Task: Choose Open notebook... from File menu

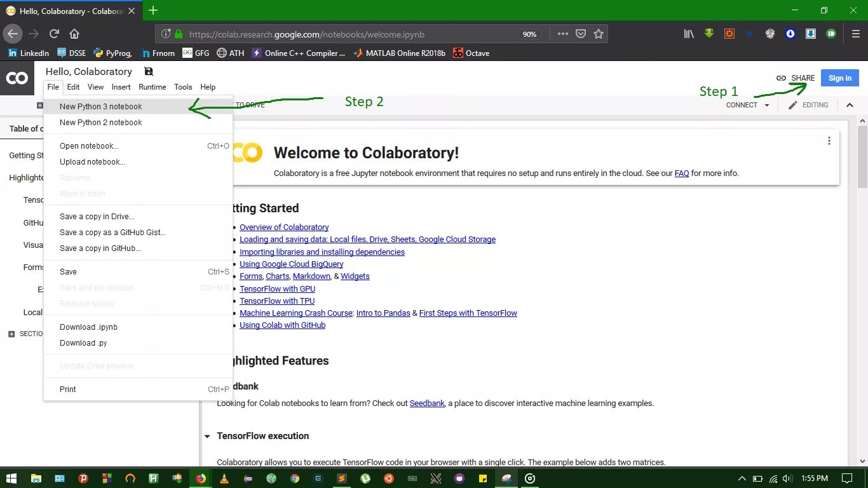Action: point(139,146)
